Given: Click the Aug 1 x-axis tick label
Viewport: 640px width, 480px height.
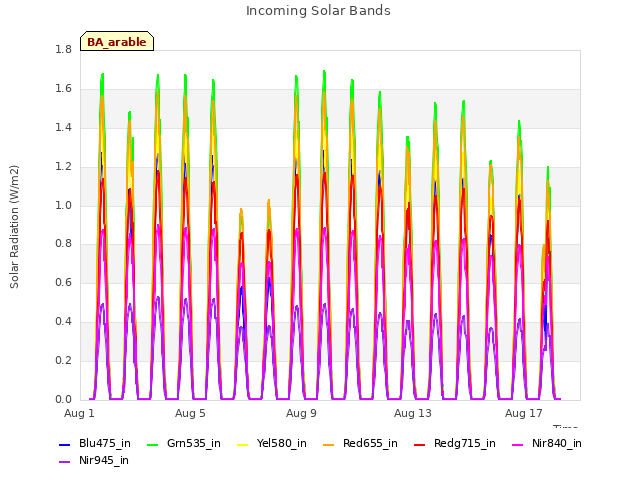Looking at the screenshot, I should 79,413.
